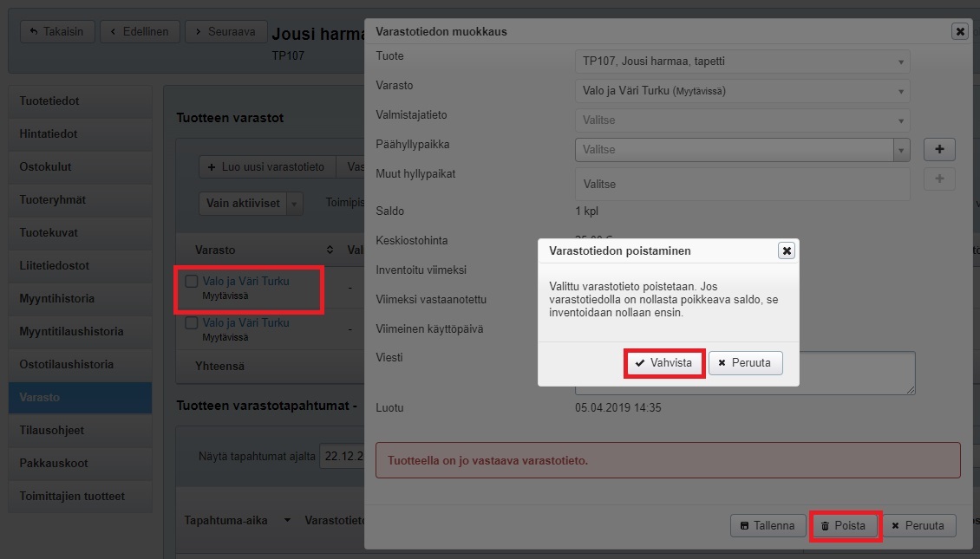980x559 pixels.
Task: Go to the next product with Seuraava
Action: tap(224, 32)
